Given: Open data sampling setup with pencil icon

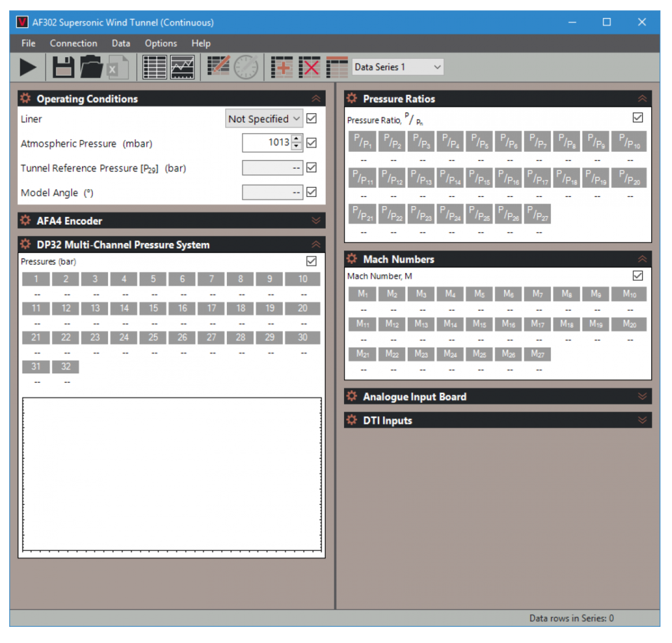Looking at the screenshot, I should (219, 66).
